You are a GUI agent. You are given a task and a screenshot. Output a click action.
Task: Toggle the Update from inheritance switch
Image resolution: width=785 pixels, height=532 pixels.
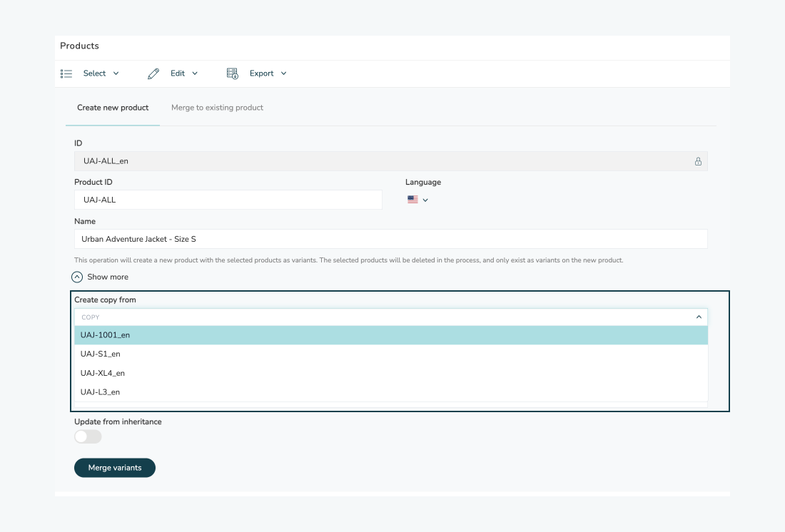(x=88, y=436)
